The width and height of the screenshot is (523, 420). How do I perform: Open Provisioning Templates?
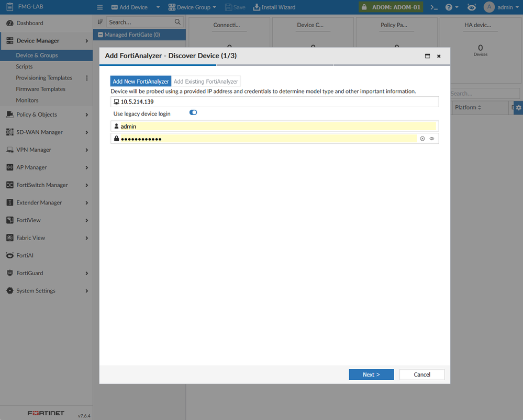tap(44, 77)
